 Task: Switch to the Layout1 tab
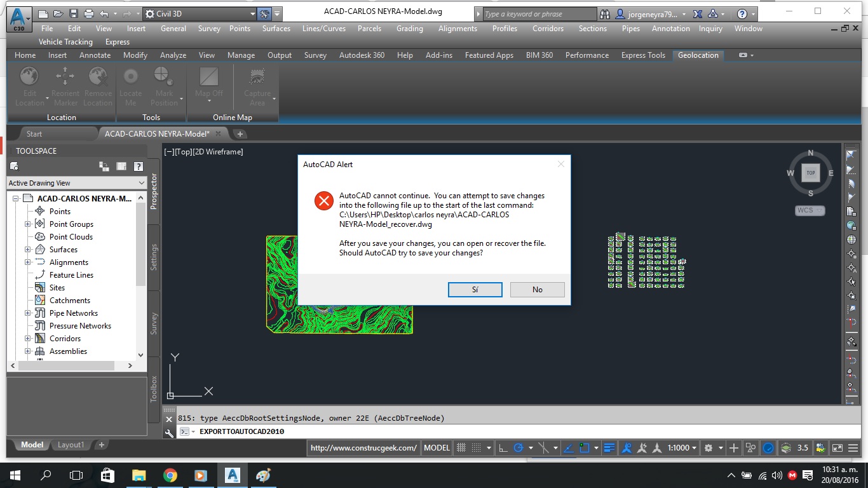pos(71,445)
